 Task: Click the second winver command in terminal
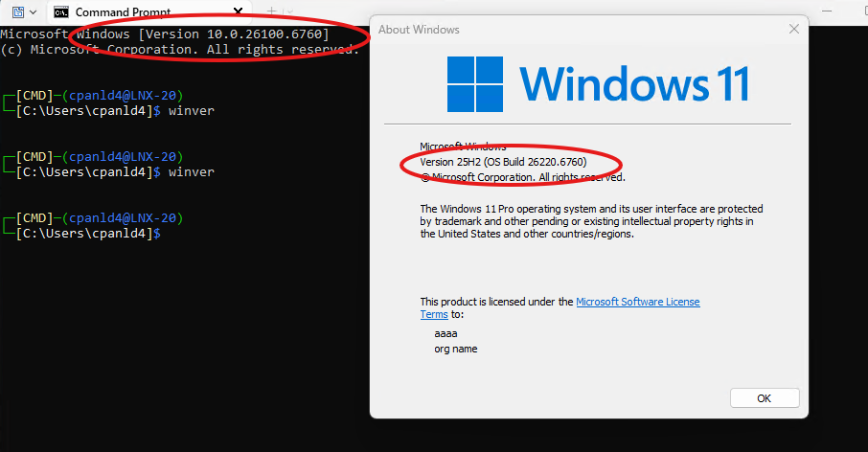[192, 172]
